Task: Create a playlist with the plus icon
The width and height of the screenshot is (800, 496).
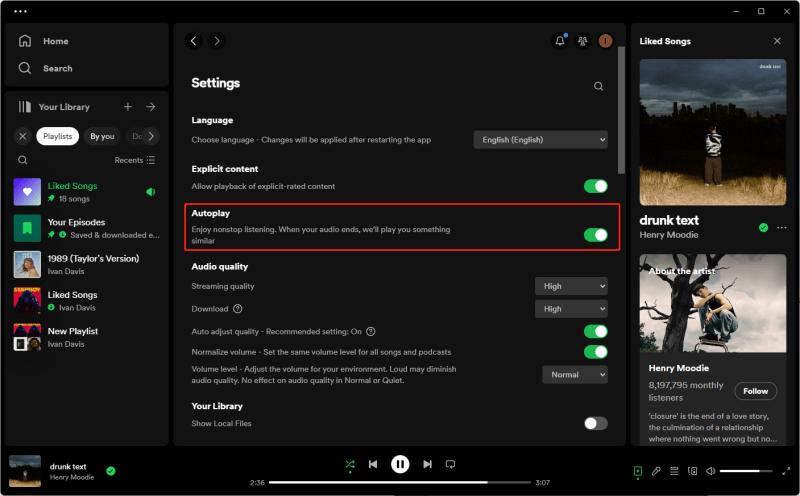Action: click(x=128, y=107)
